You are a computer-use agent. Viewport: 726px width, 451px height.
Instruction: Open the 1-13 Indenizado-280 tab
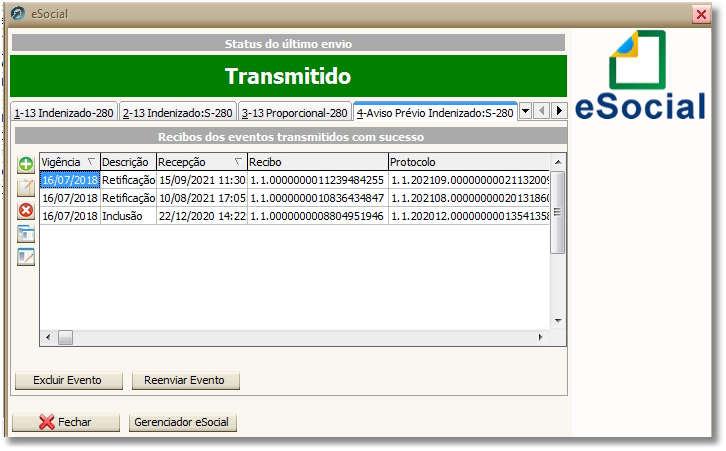64,113
